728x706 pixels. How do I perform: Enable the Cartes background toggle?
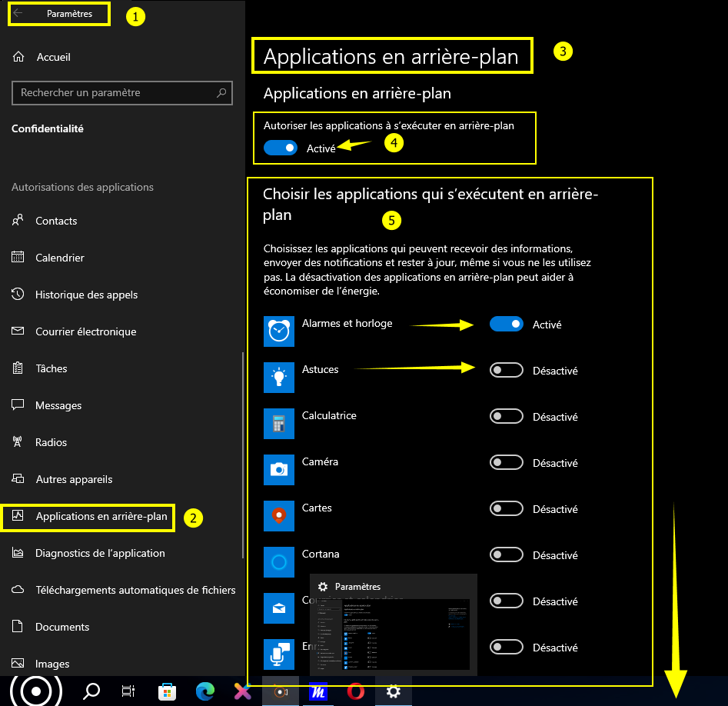tap(507, 508)
